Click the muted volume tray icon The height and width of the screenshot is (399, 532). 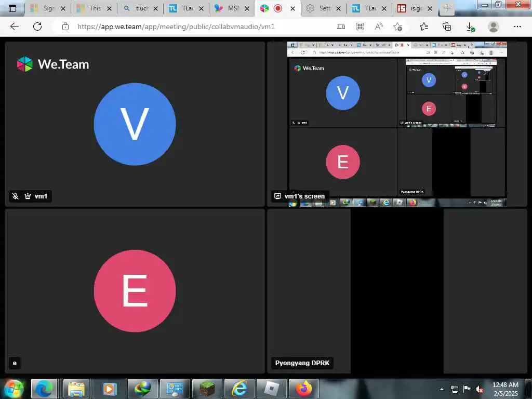point(480,390)
